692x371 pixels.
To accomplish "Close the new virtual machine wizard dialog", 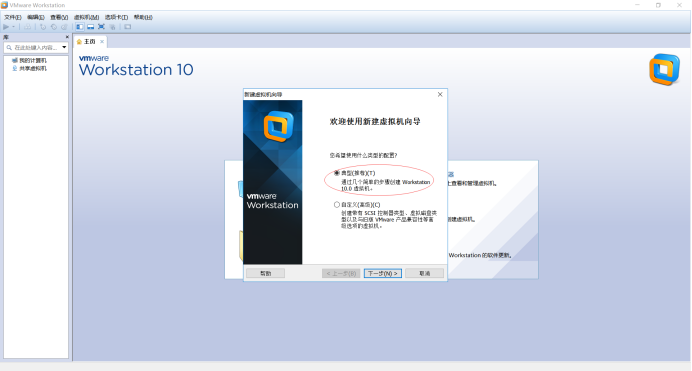I will tap(440, 94).
